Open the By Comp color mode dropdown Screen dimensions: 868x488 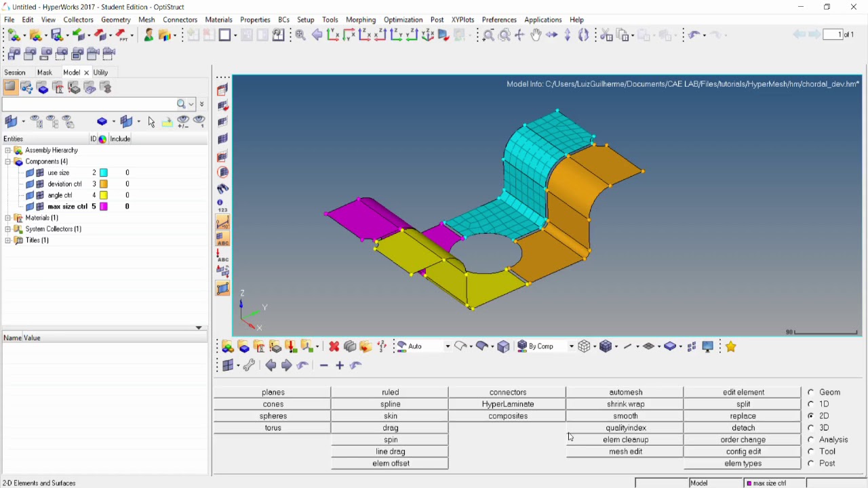[571, 346]
